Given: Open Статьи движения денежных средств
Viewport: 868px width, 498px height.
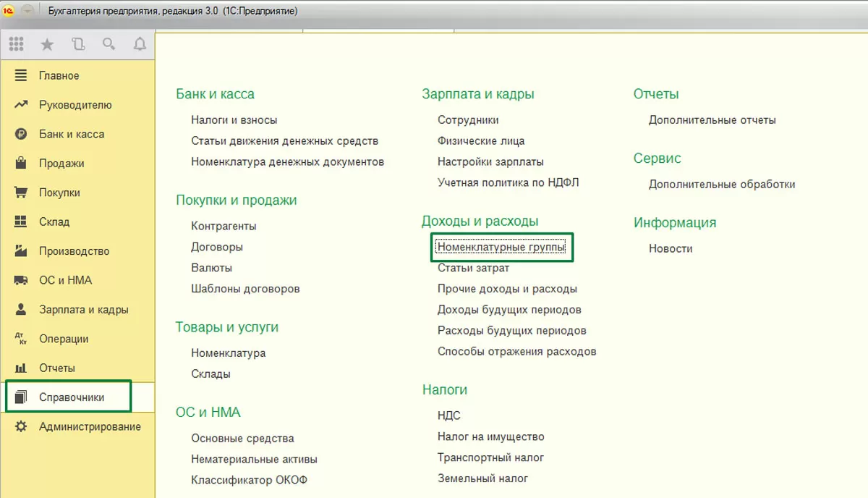Looking at the screenshot, I should pyautogui.click(x=285, y=141).
